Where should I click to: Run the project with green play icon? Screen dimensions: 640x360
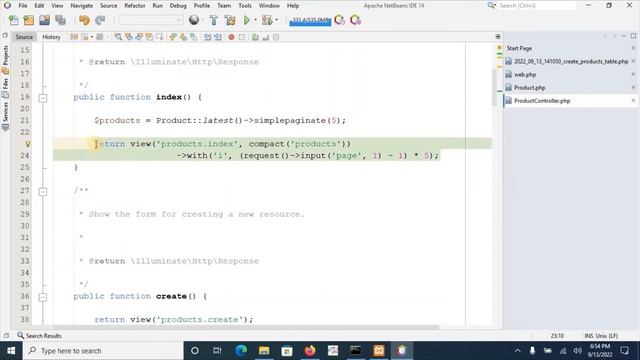point(247,20)
